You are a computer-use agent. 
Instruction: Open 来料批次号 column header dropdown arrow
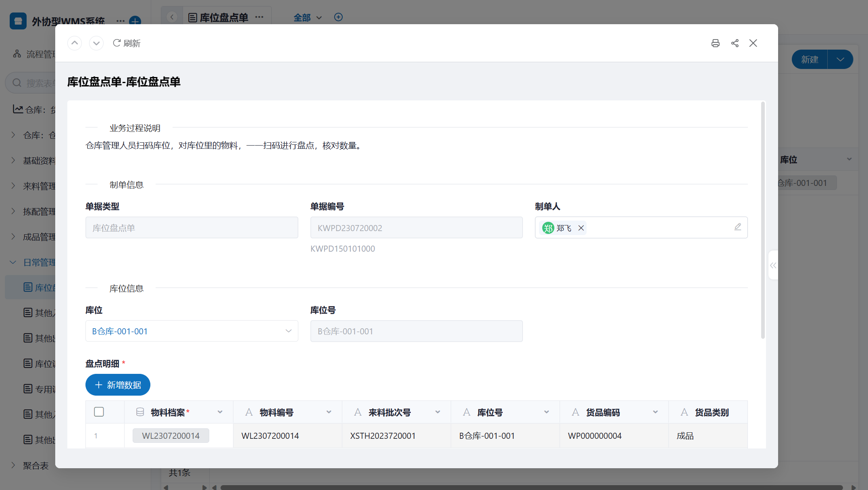438,412
